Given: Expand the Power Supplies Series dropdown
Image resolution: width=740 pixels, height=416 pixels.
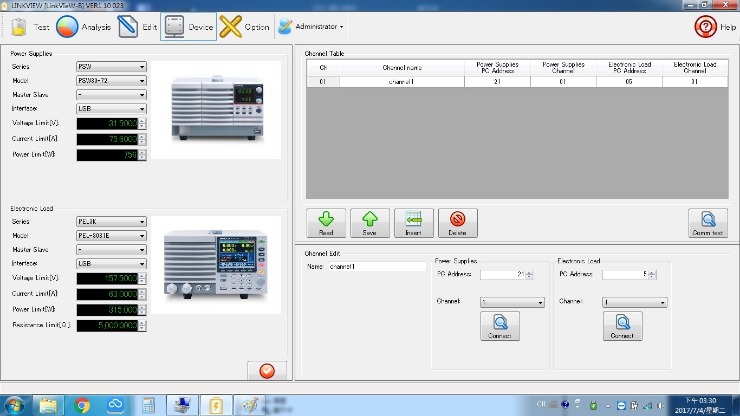Looking at the screenshot, I should [x=111, y=67].
